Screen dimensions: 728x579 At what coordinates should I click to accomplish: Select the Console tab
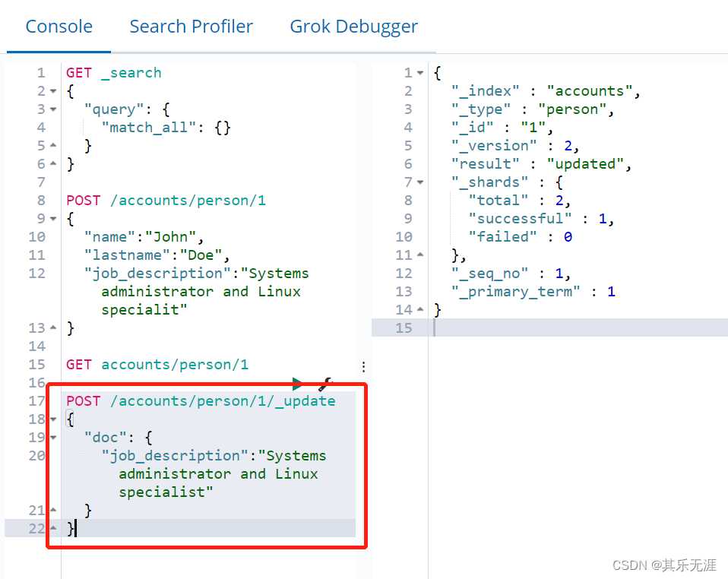[59, 26]
